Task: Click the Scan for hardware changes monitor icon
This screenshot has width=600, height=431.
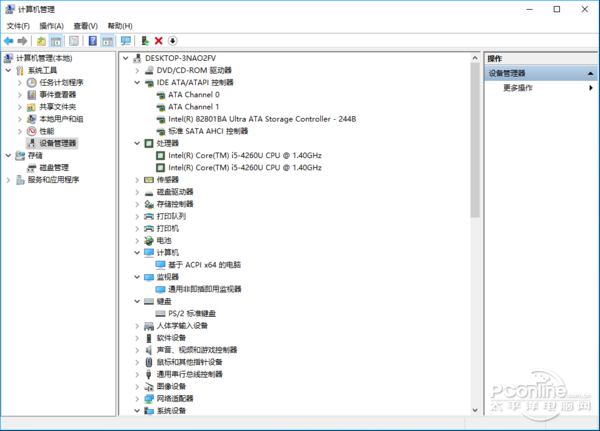Action: (x=126, y=41)
